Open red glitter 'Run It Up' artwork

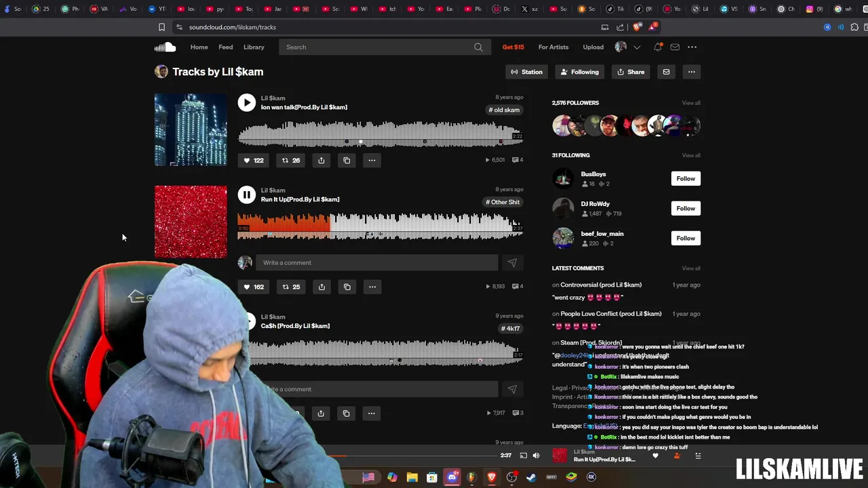tap(191, 222)
